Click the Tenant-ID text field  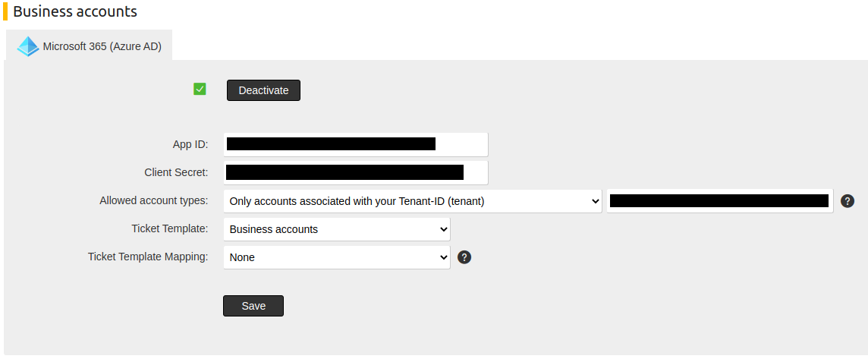point(719,201)
